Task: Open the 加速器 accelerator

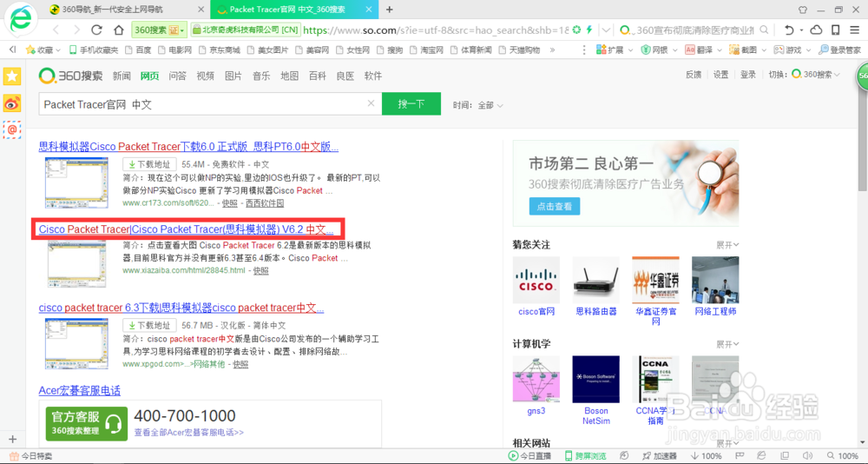Action: tap(660, 455)
